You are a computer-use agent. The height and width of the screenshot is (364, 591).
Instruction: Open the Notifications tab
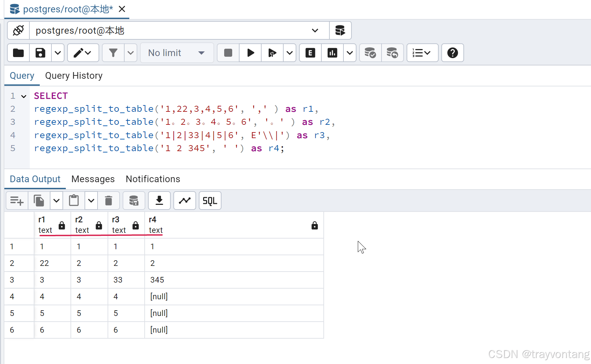153,179
